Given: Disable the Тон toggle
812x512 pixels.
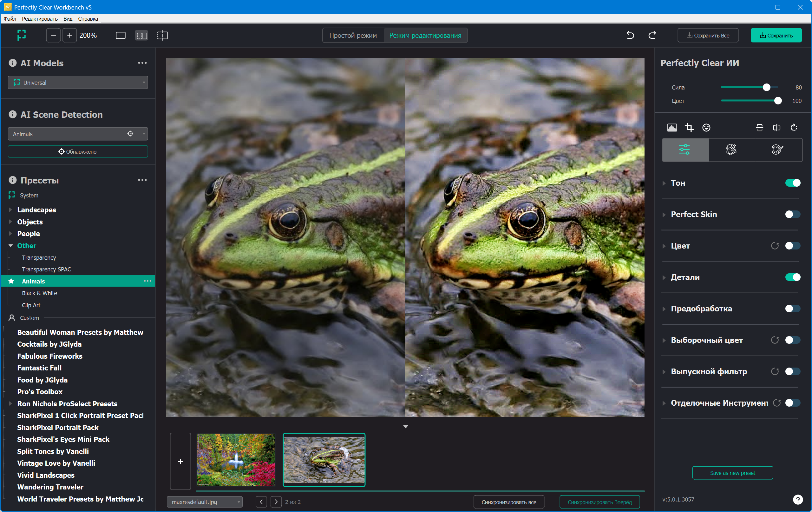Looking at the screenshot, I should click(792, 183).
